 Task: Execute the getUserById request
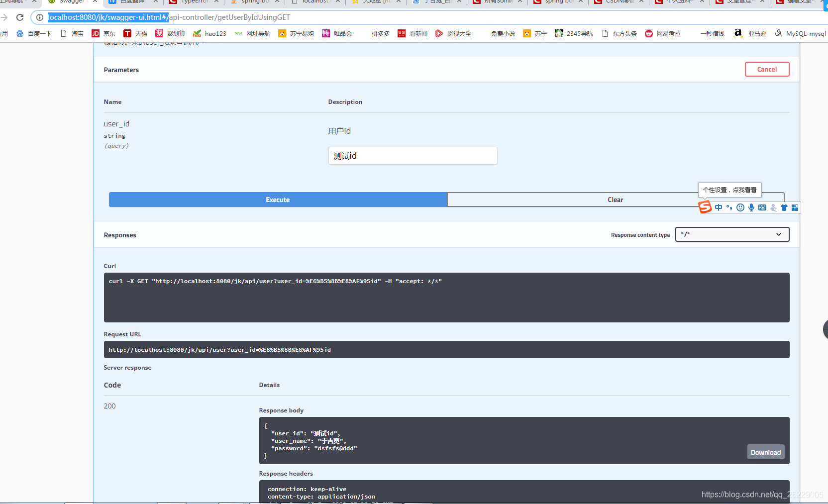tap(277, 199)
